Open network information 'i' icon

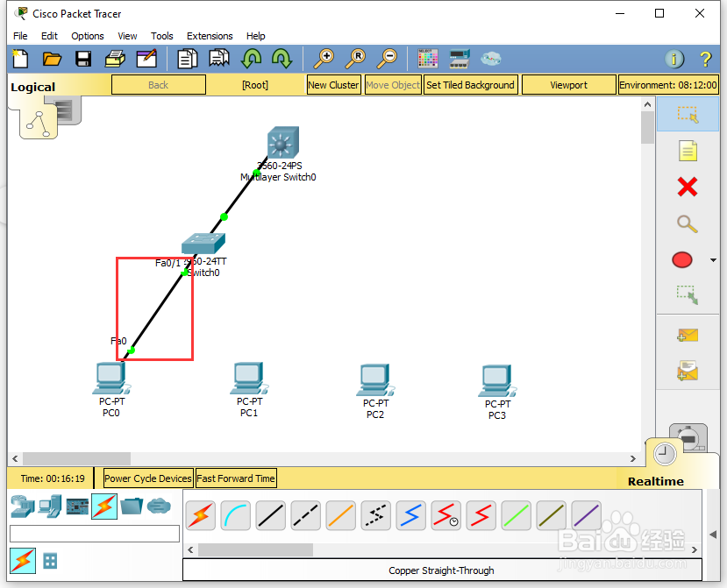674,59
